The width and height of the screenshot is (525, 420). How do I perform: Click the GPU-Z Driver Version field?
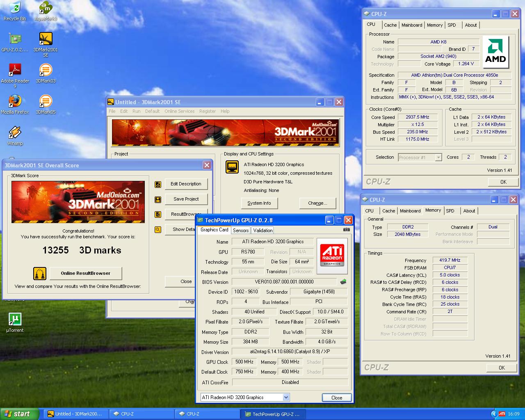point(290,352)
